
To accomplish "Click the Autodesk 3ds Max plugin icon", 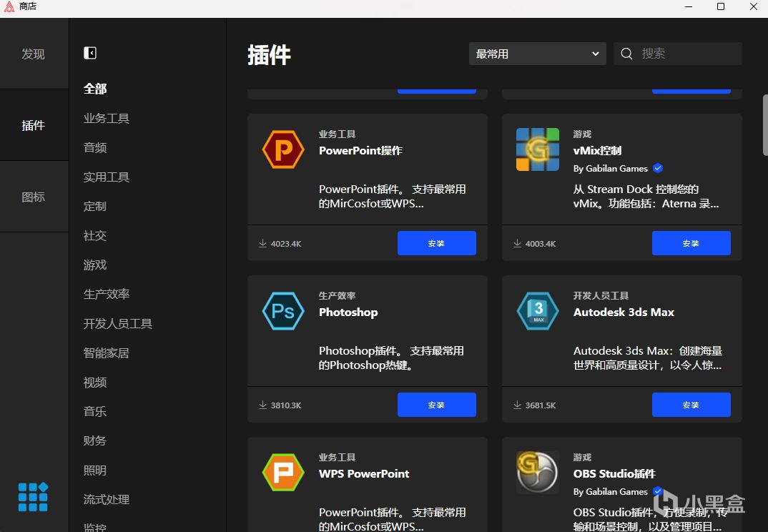I will [538, 311].
